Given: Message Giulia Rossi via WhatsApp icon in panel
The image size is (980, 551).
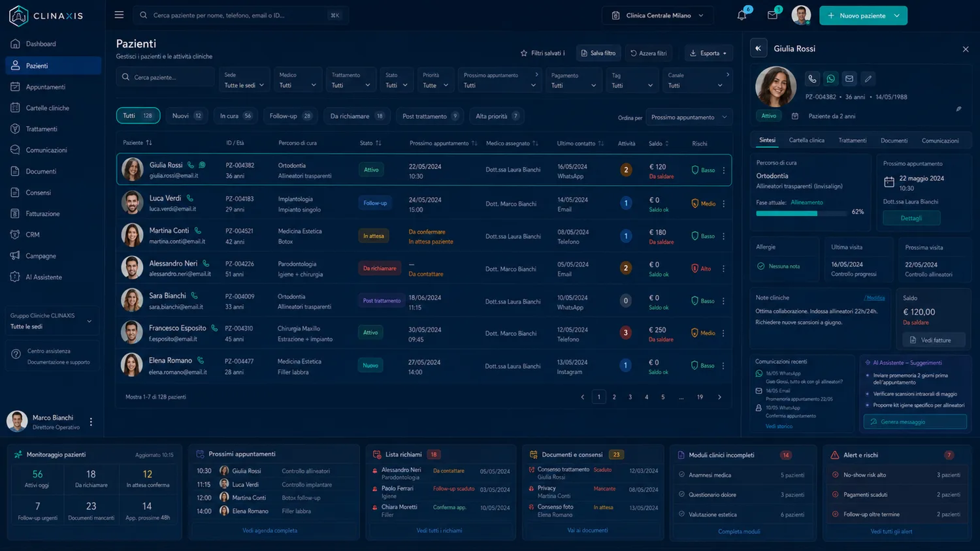Looking at the screenshot, I should pyautogui.click(x=830, y=78).
